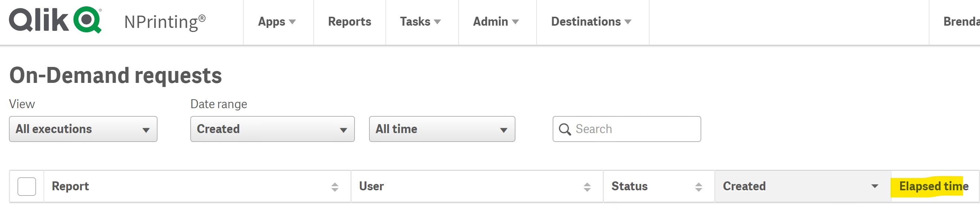Screen dimensions: 980x210
Task: Sort by User column arrows
Action: (587, 187)
